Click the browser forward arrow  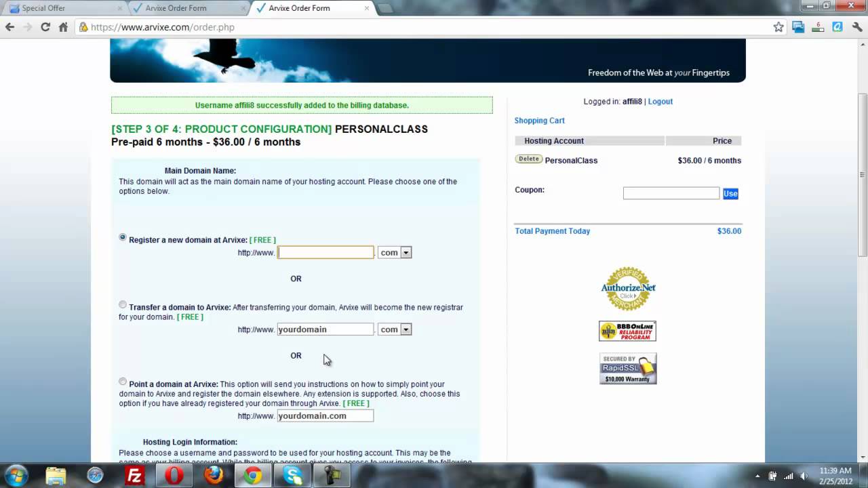point(28,27)
